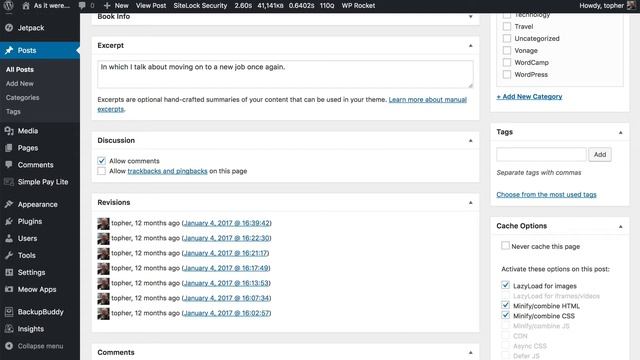This screenshot has height=360, width=640.
Task: Toggle Minify/combine CSS option
Action: click(x=505, y=316)
